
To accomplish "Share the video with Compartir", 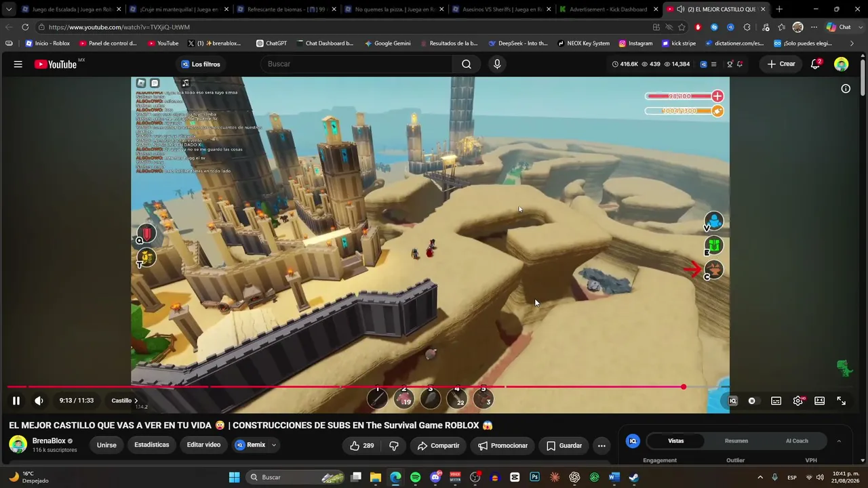I will coord(438,445).
